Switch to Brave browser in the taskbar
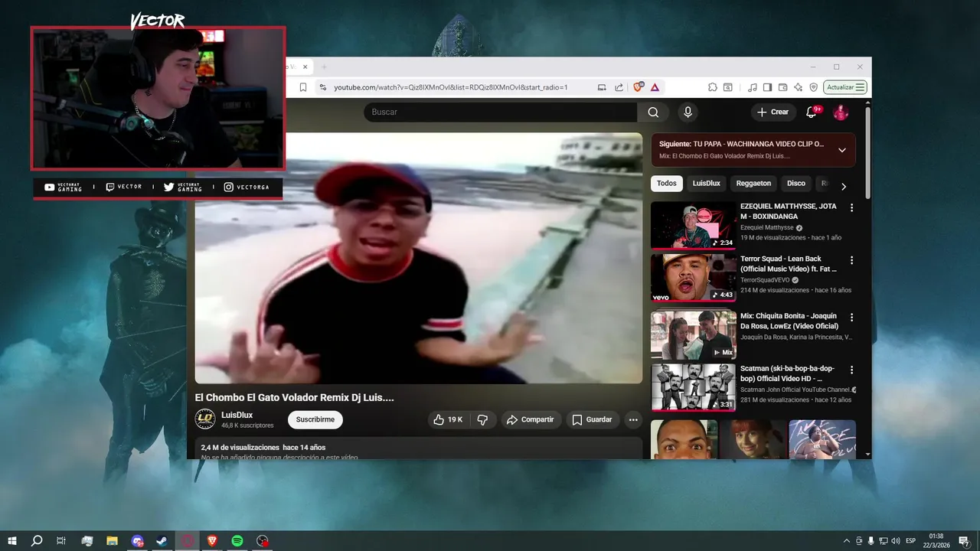The width and height of the screenshot is (980, 551). tap(212, 541)
